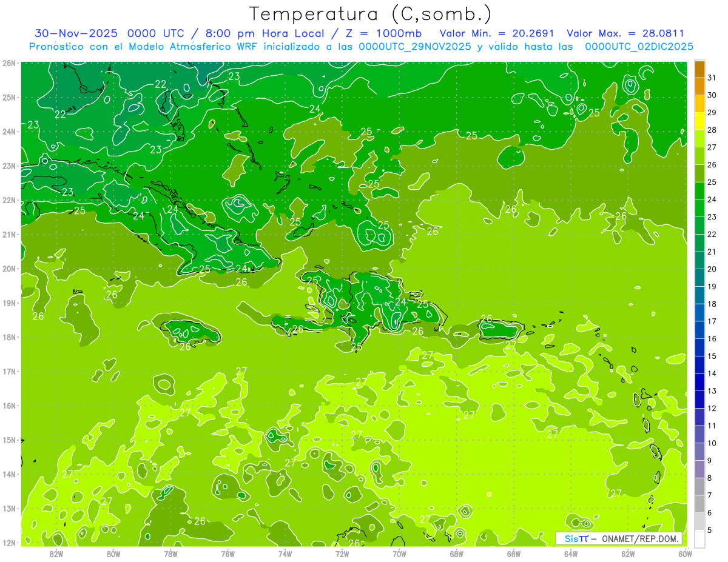
Task: Select the 26N latitude axis label
Action: (x=8, y=63)
